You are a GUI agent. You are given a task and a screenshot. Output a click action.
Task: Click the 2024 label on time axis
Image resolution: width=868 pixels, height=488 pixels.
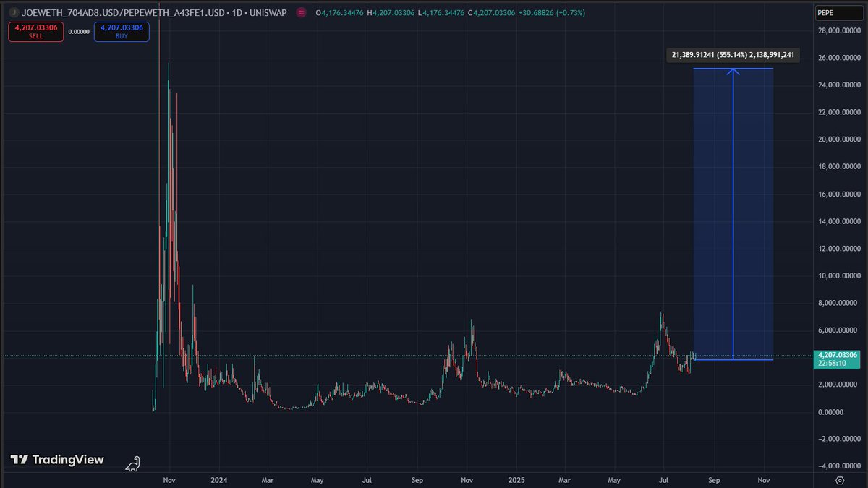point(219,480)
